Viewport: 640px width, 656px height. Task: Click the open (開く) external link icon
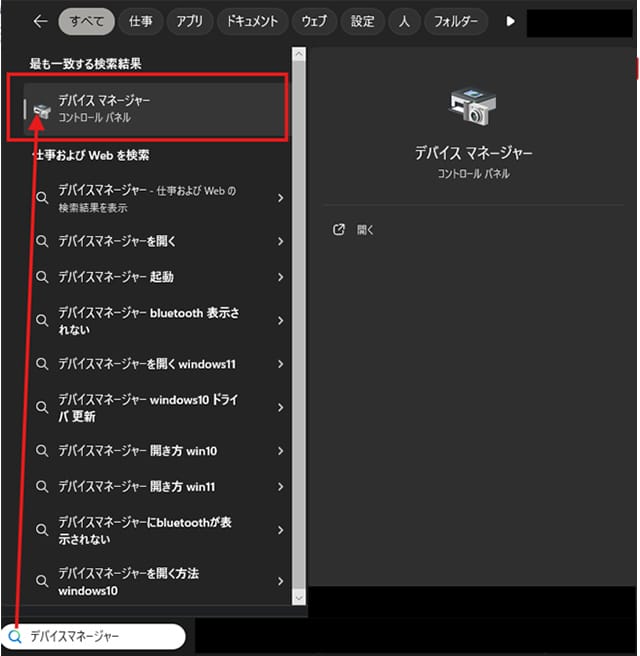coord(338,229)
